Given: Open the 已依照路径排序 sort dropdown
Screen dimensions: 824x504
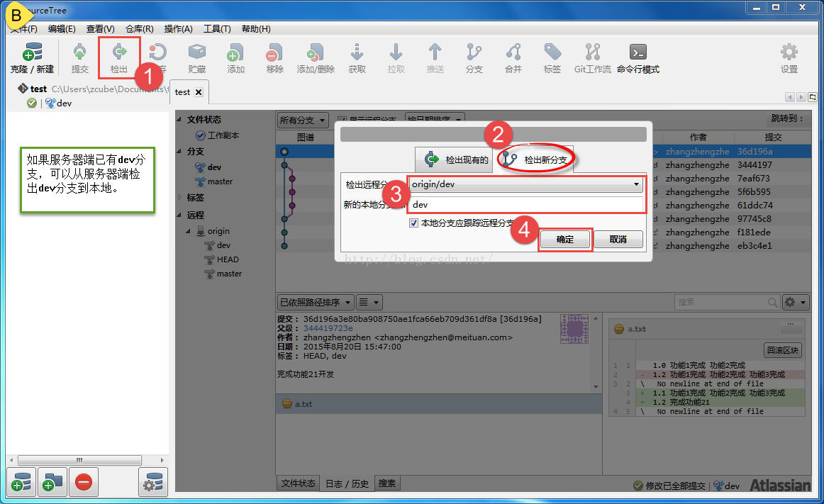Looking at the screenshot, I should [x=315, y=302].
